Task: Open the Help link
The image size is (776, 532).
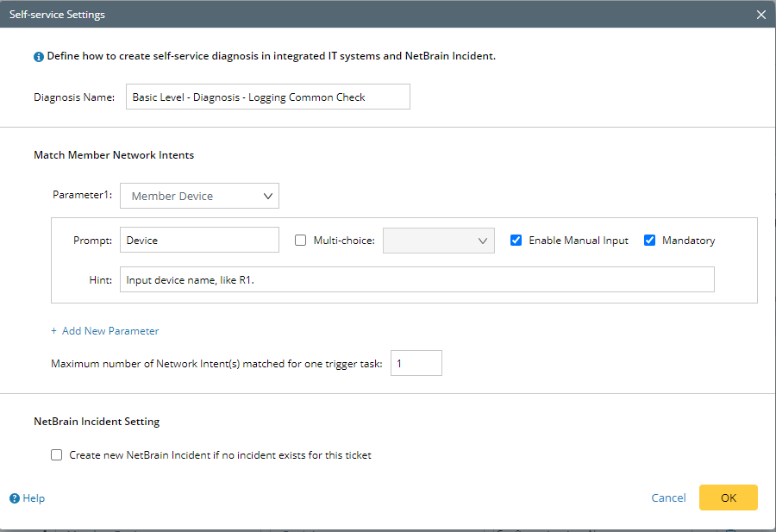Action: pos(34,498)
